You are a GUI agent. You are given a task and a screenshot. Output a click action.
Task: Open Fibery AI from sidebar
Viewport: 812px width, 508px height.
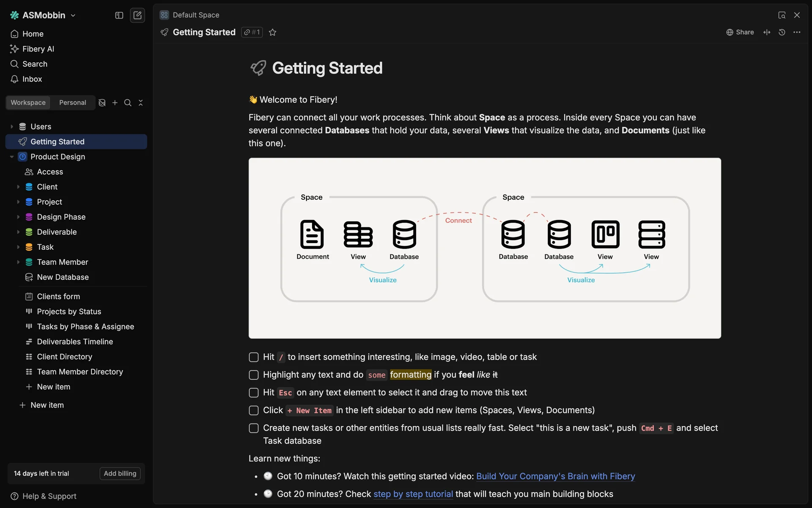38,49
